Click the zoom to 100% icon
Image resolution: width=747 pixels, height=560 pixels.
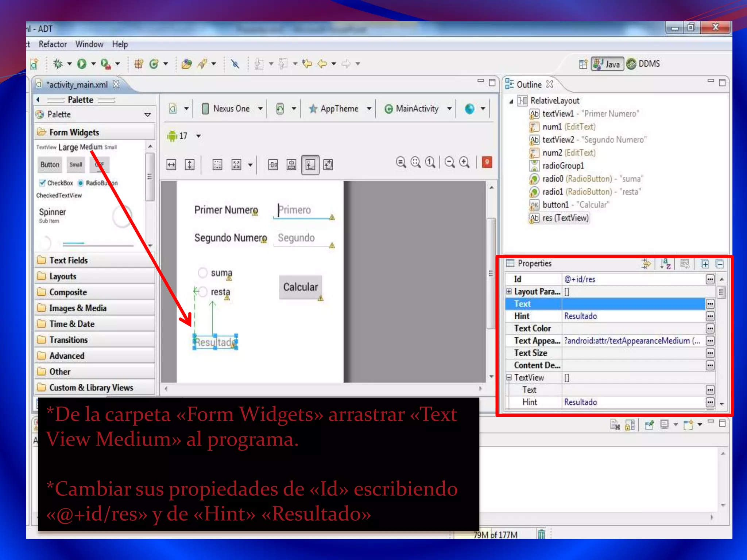[x=430, y=162]
